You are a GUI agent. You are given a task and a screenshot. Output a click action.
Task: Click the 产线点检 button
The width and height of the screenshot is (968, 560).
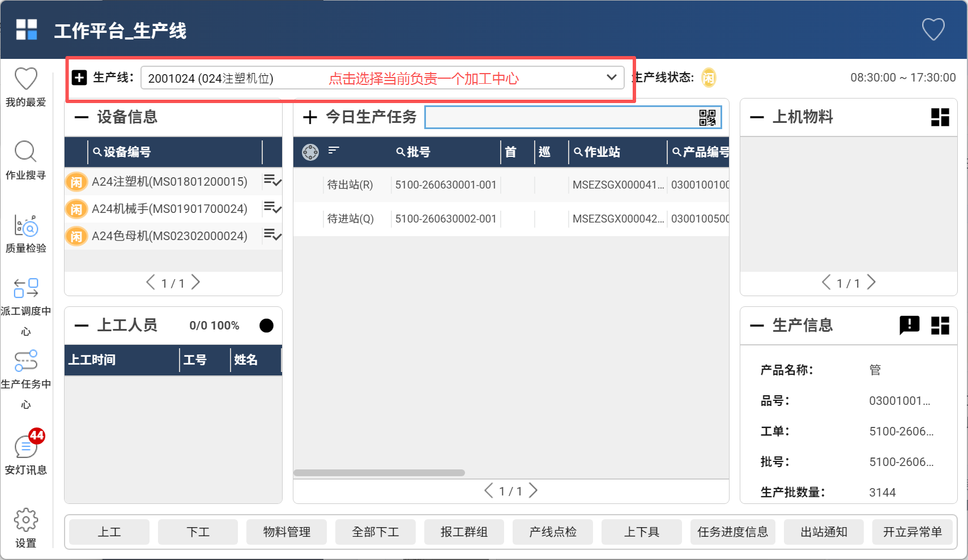coord(553,532)
